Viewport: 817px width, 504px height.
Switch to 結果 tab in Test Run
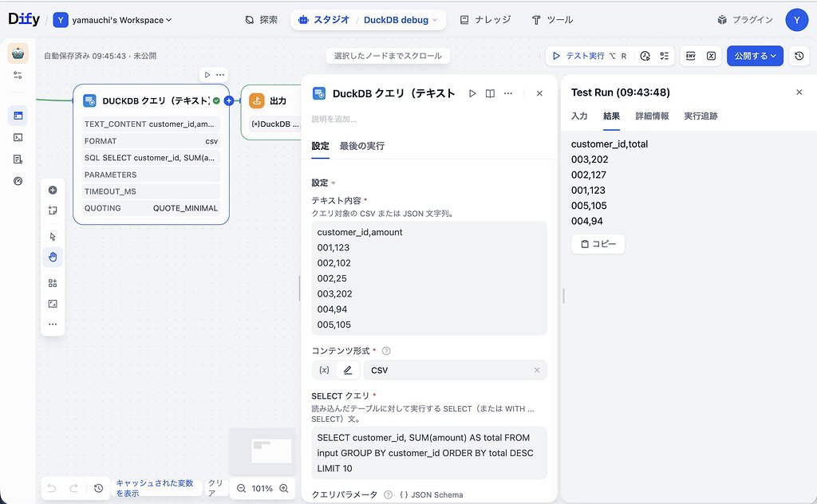click(x=611, y=116)
